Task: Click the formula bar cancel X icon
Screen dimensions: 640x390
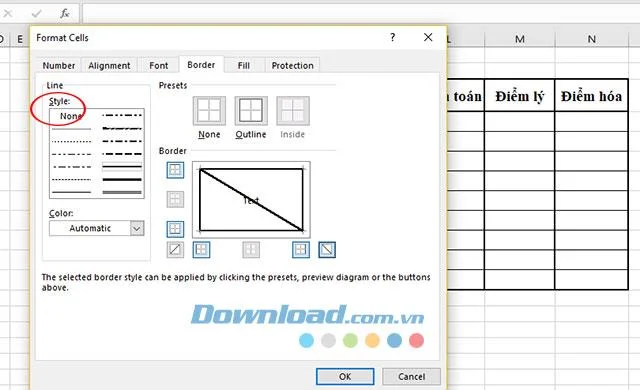Action: click(x=7, y=14)
